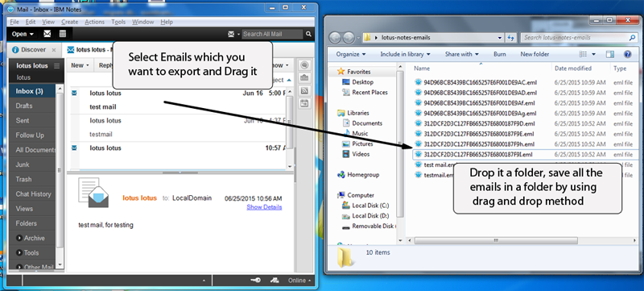
Task: Open the calendar icon next to Open
Action: point(63,34)
